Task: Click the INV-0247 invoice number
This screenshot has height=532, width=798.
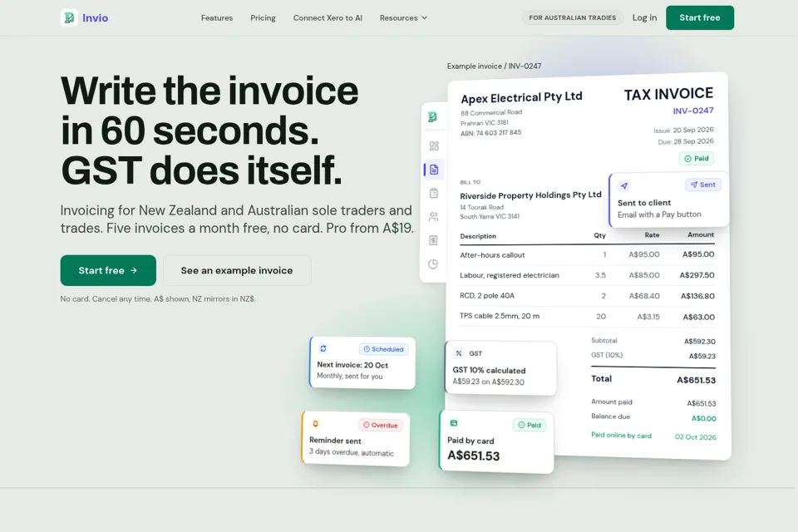Action: point(692,111)
